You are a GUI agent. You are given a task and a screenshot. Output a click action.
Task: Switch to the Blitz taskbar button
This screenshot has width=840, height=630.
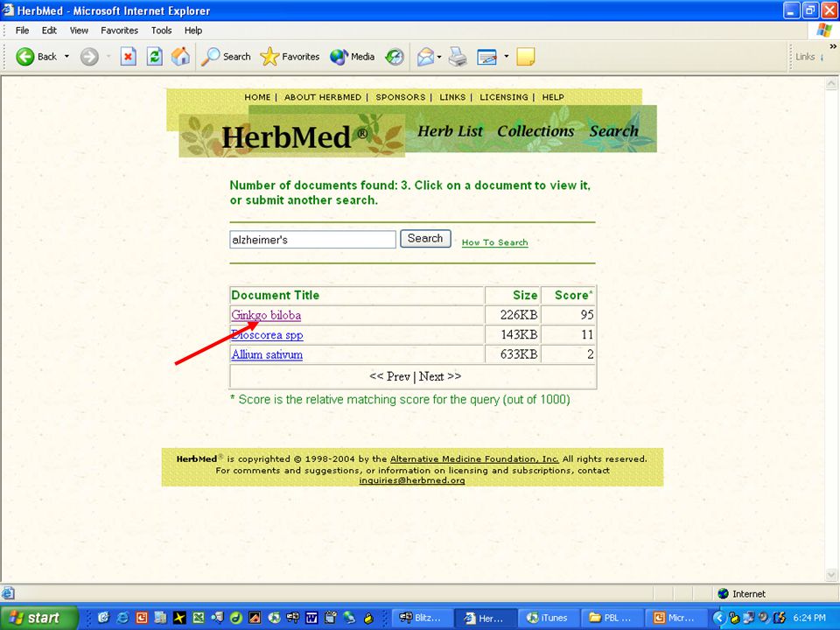click(421, 618)
